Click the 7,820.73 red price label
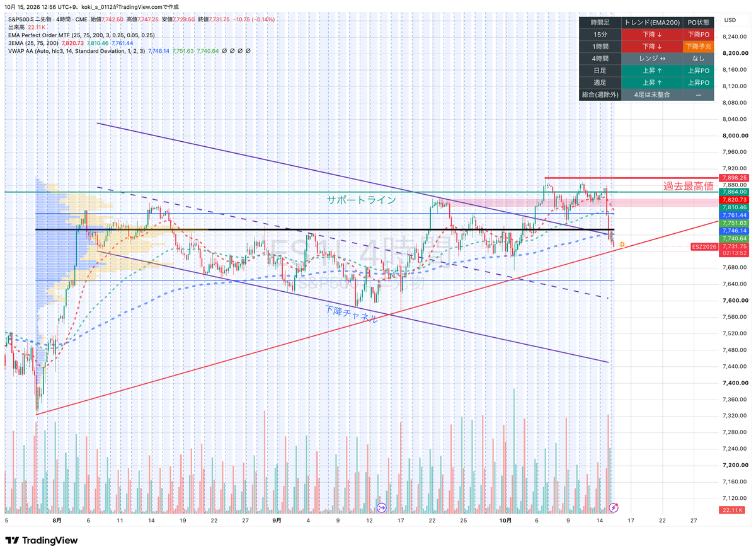This screenshot has width=756, height=554. [735, 199]
